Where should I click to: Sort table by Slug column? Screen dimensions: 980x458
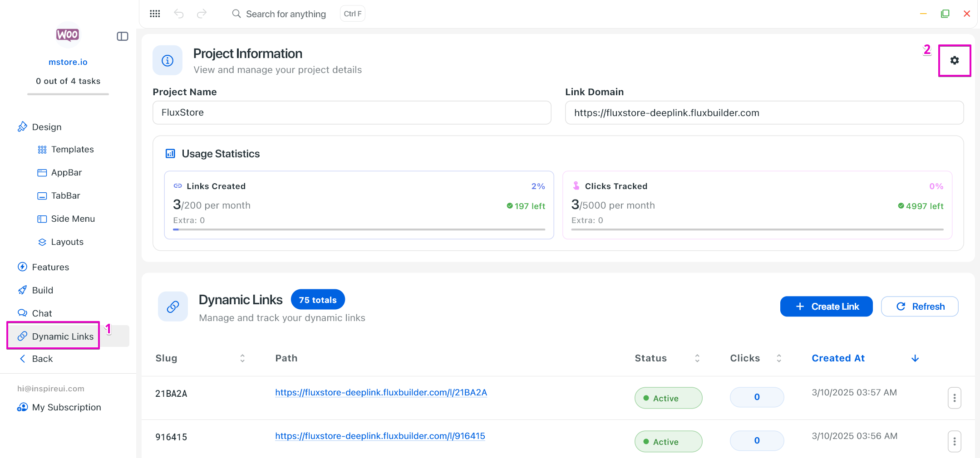coord(242,358)
